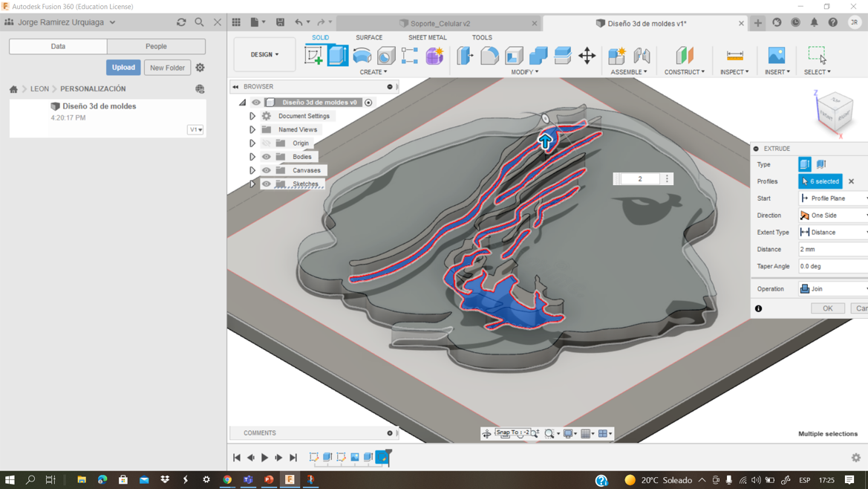This screenshot has width=868, height=489.
Task: Select the Rectangular Pattern tool
Action: (x=410, y=56)
